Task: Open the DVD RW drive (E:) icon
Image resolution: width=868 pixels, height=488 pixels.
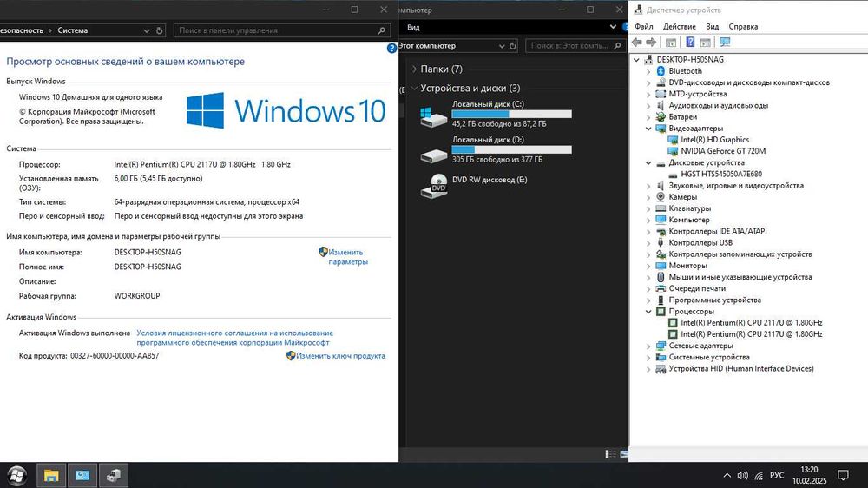Action: coord(433,186)
